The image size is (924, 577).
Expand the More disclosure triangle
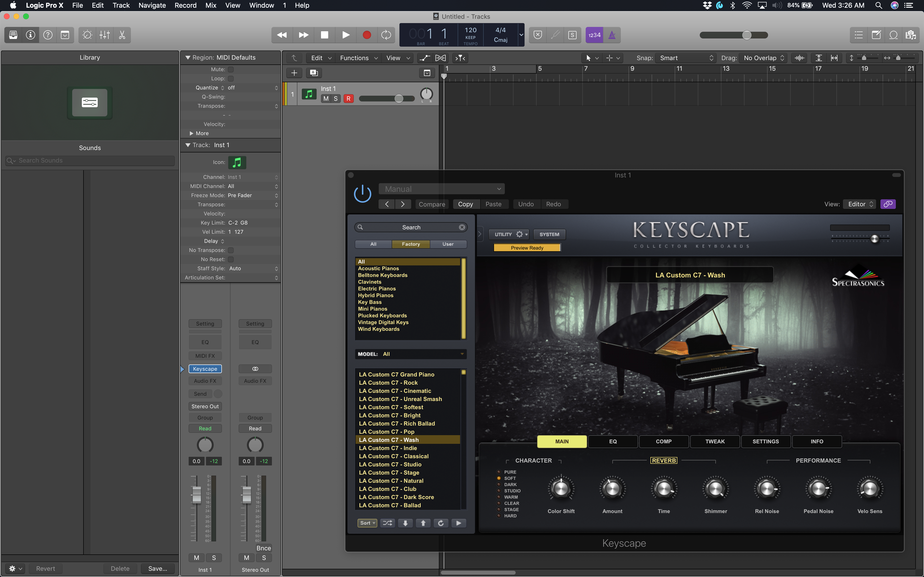[192, 134]
